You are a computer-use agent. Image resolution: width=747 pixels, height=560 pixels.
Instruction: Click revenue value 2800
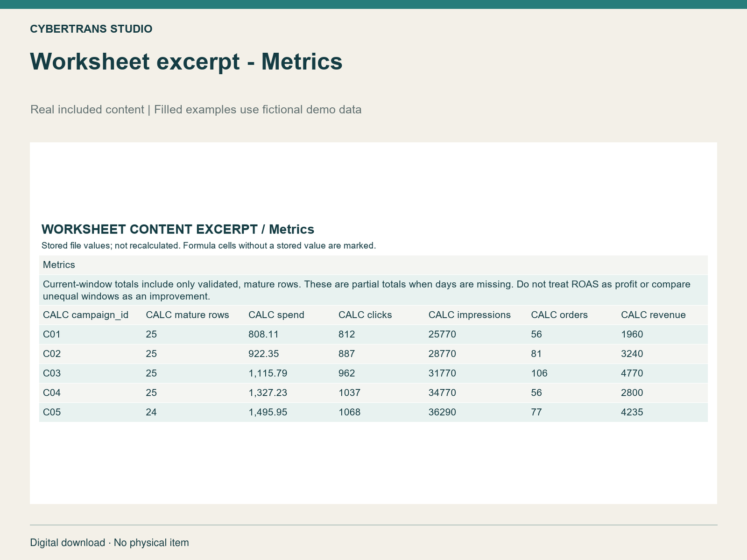coord(632,393)
